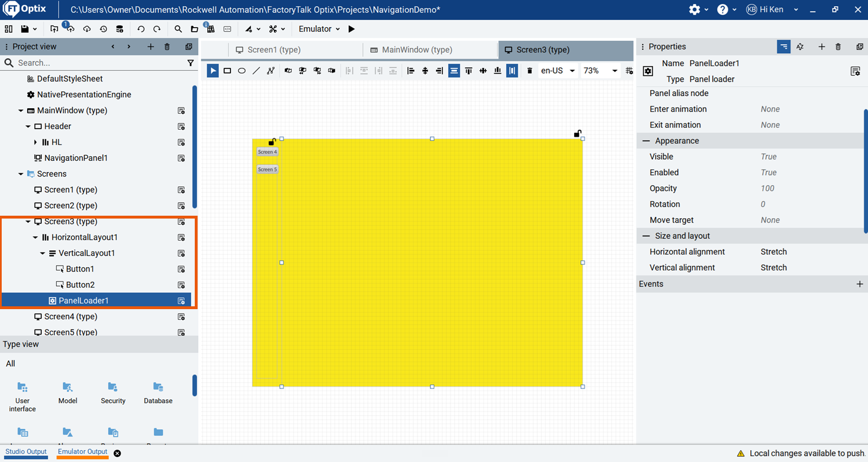This screenshot has width=868, height=462.
Task: Toggle horizontal stretch alignment button
Action: pyautogui.click(x=454, y=71)
